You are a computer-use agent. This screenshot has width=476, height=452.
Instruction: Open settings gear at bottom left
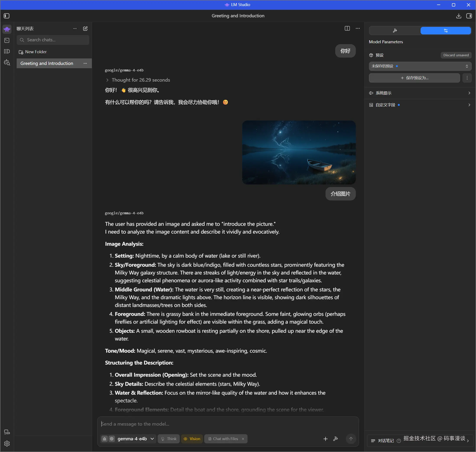pyautogui.click(x=7, y=443)
